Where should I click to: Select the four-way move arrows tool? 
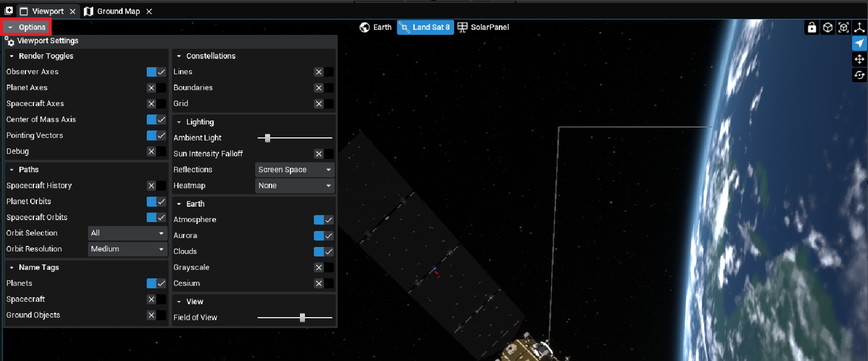[860, 59]
